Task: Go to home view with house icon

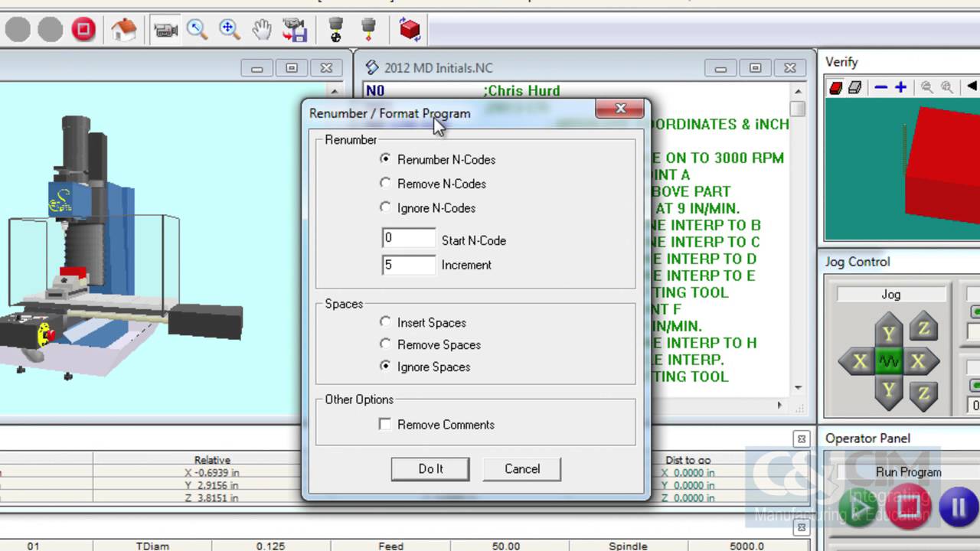Action: click(123, 30)
